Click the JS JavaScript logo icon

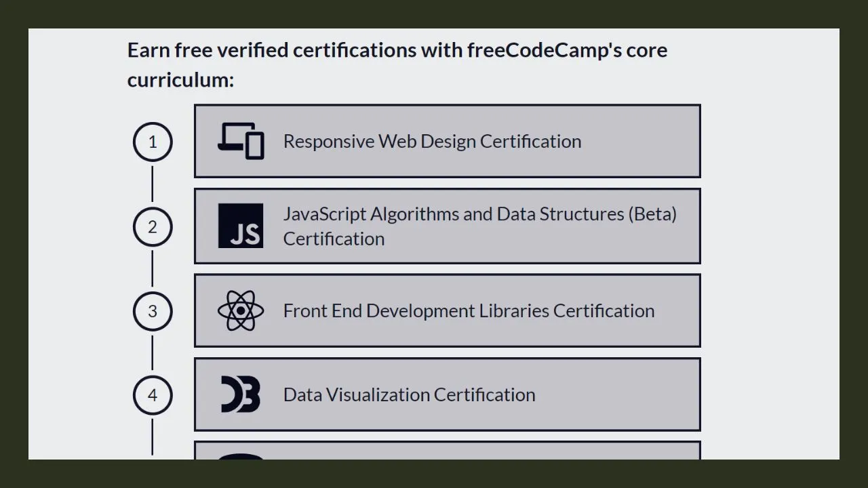pos(241,226)
